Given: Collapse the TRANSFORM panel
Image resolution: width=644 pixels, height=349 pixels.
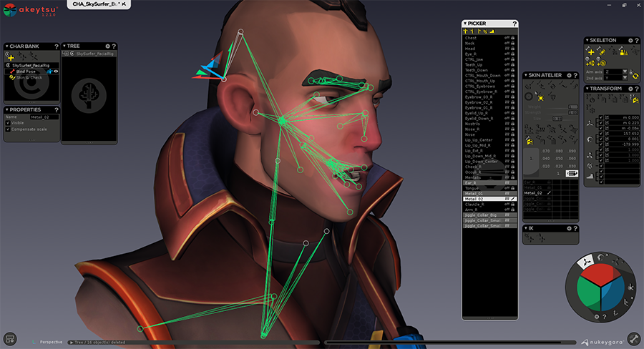Looking at the screenshot, I should tap(587, 88).
